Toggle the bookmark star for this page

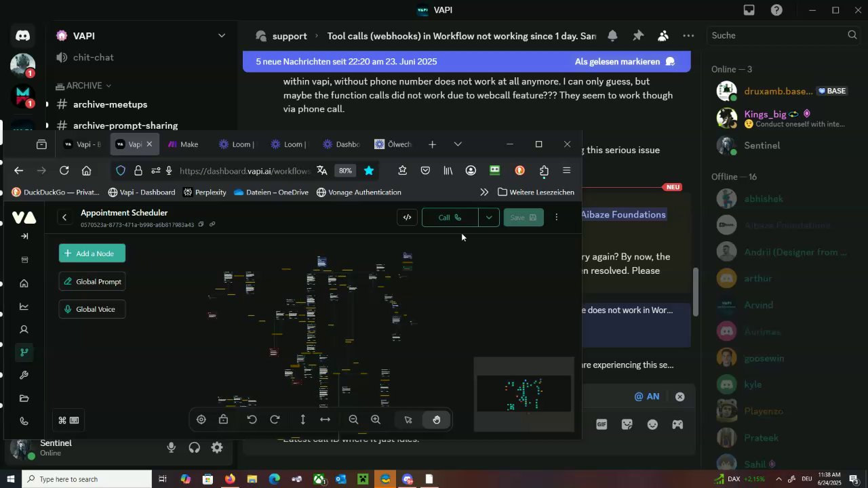coord(369,171)
